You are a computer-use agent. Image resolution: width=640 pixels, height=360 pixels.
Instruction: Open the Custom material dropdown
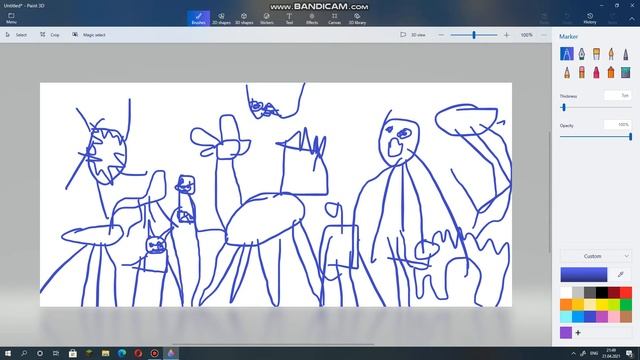point(596,256)
